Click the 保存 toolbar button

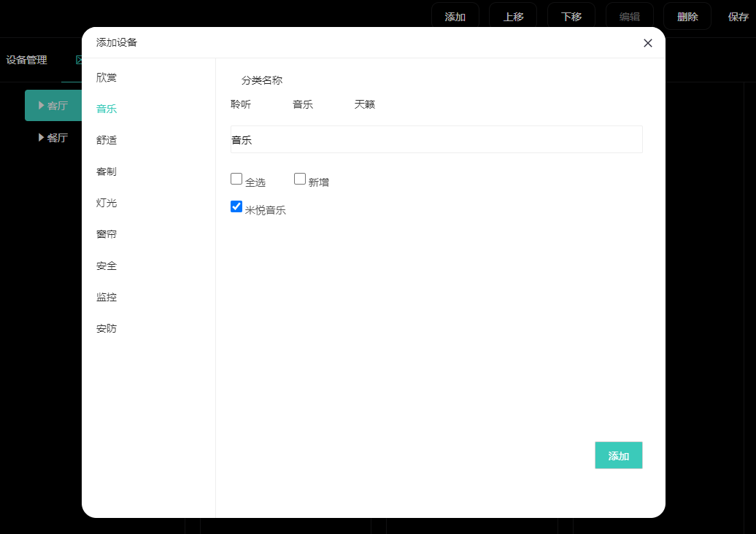coord(738,17)
